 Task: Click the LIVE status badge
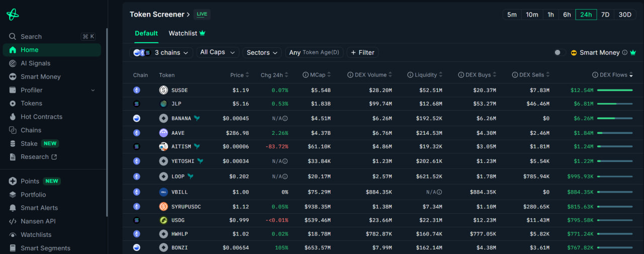pyautogui.click(x=202, y=14)
